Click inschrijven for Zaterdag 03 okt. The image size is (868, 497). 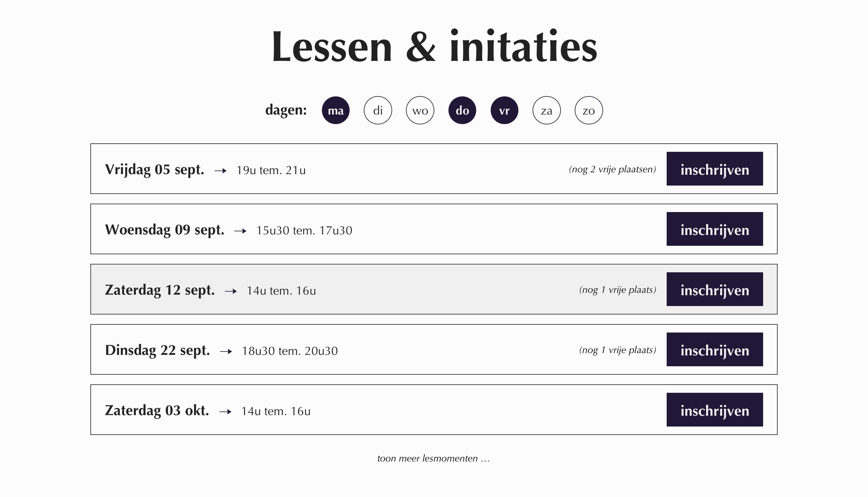click(715, 410)
